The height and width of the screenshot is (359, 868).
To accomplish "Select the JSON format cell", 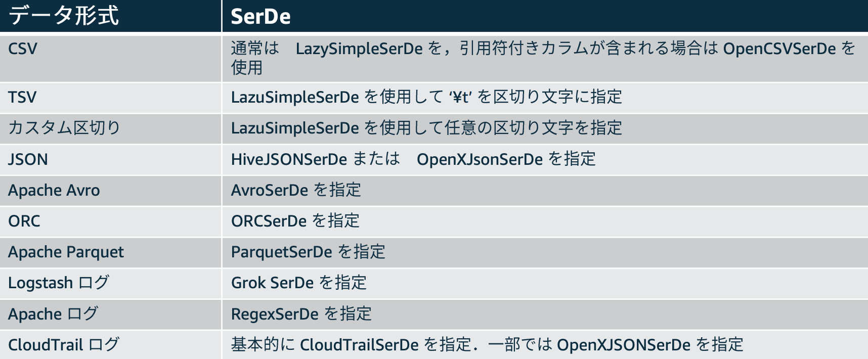I will 110,160.
